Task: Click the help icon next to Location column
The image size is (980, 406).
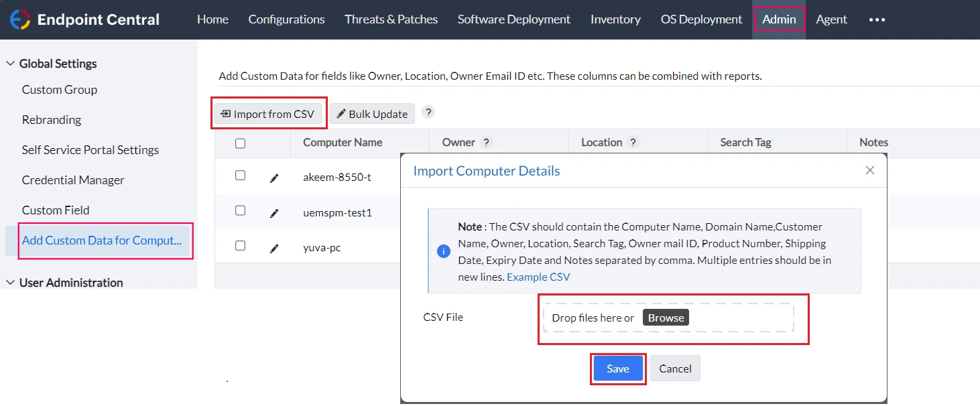Action: [x=633, y=142]
